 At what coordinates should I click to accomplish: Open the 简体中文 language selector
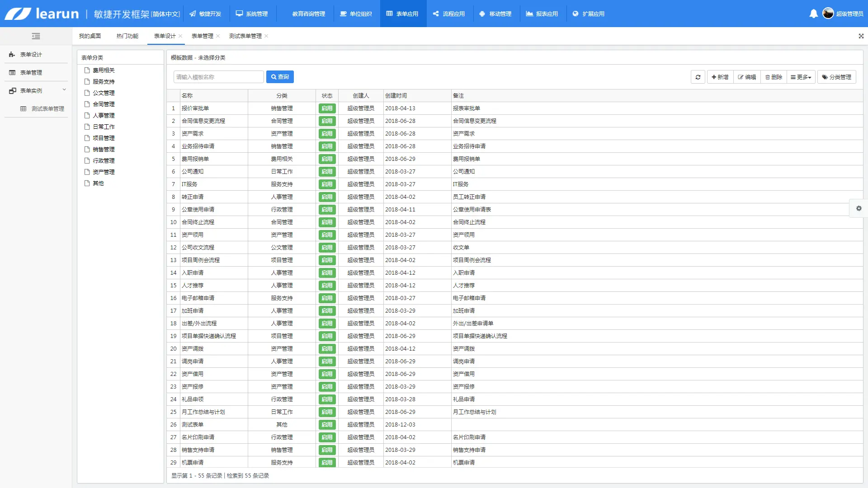[165, 14]
